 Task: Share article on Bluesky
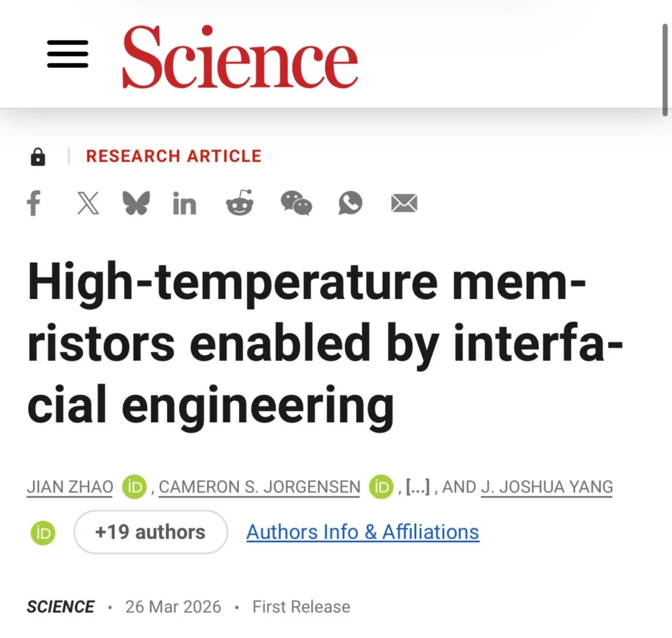pyautogui.click(x=136, y=203)
